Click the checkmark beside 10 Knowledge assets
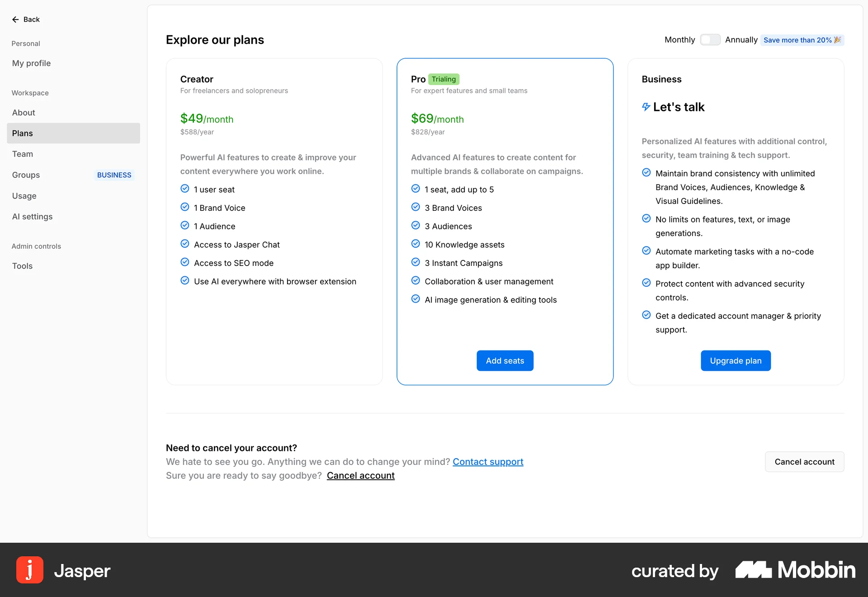 [x=415, y=243]
